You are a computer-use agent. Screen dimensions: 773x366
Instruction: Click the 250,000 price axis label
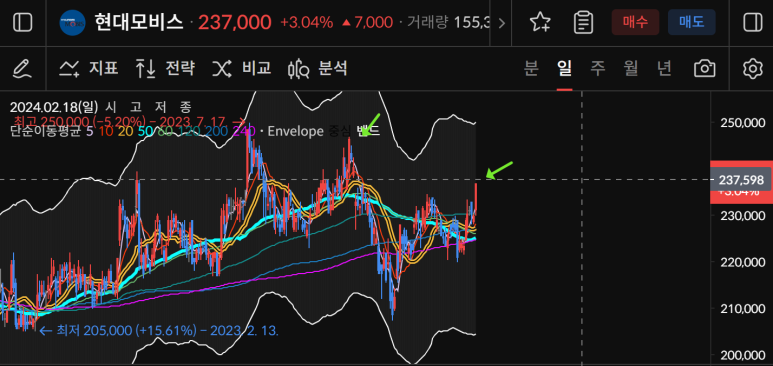[744, 122]
